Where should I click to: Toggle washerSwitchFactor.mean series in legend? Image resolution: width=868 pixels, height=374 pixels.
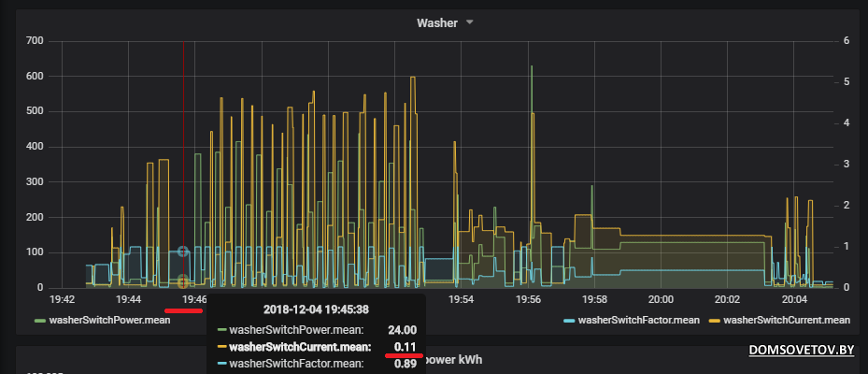click(x=638, y=321)
